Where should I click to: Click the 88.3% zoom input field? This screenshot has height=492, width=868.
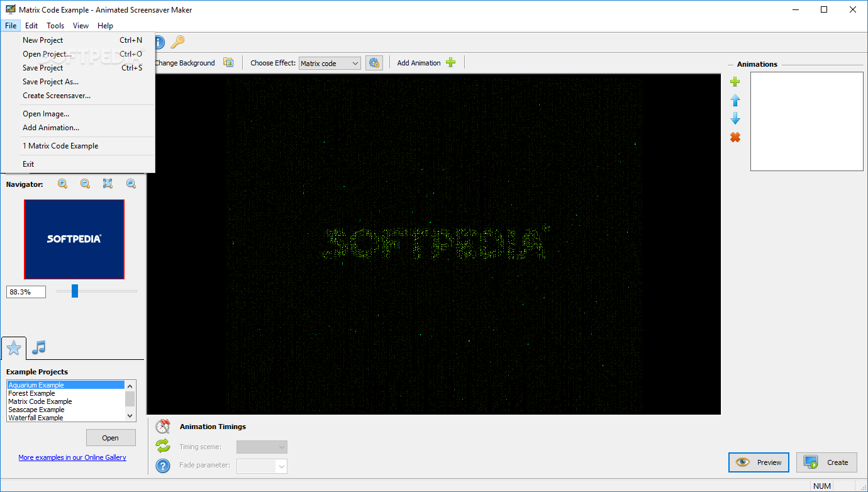pos(26,292)
